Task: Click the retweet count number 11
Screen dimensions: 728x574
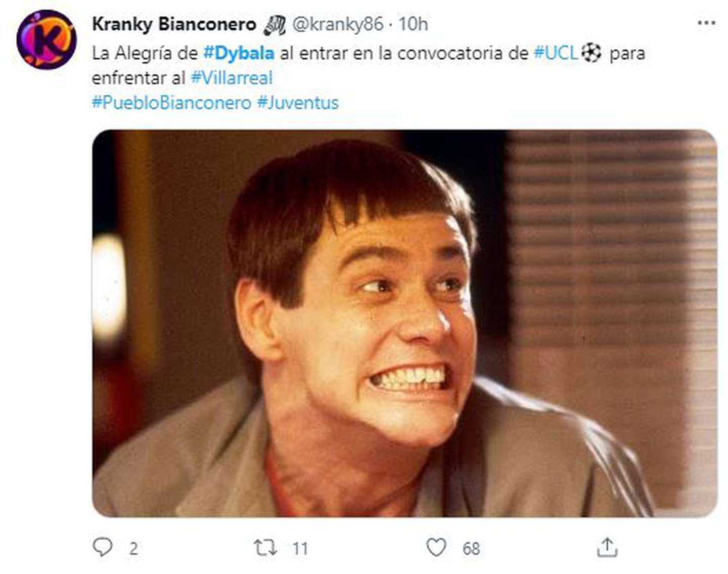Action: tap(300, 549)
